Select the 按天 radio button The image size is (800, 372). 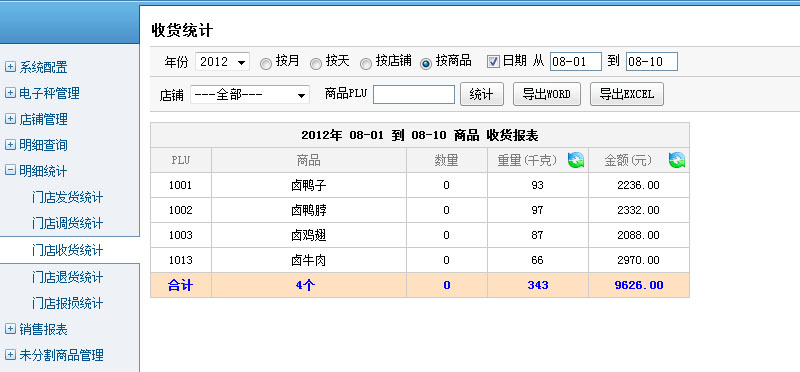[x=316, y=63]
